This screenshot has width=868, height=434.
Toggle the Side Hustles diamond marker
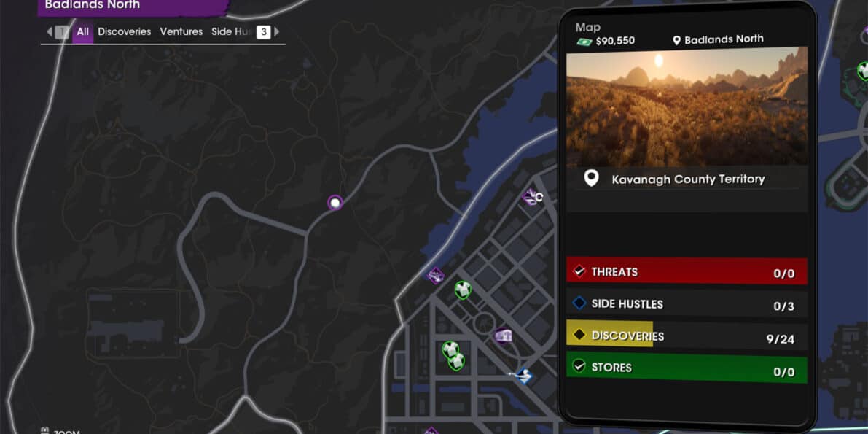(579, 303)
